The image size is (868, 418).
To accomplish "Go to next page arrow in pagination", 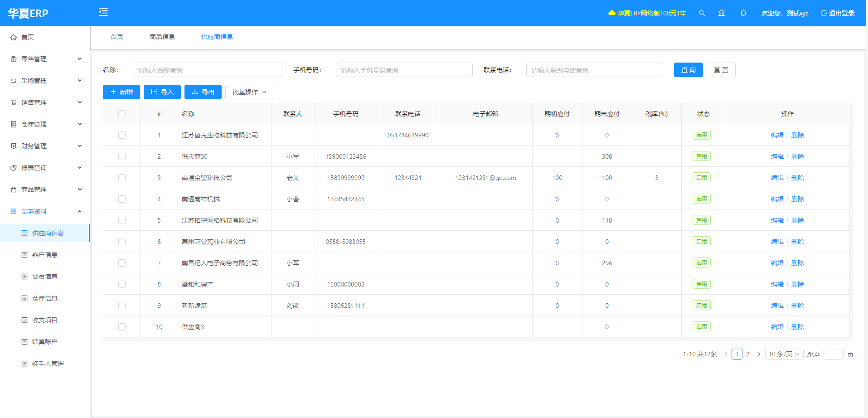I will point(759,354).
